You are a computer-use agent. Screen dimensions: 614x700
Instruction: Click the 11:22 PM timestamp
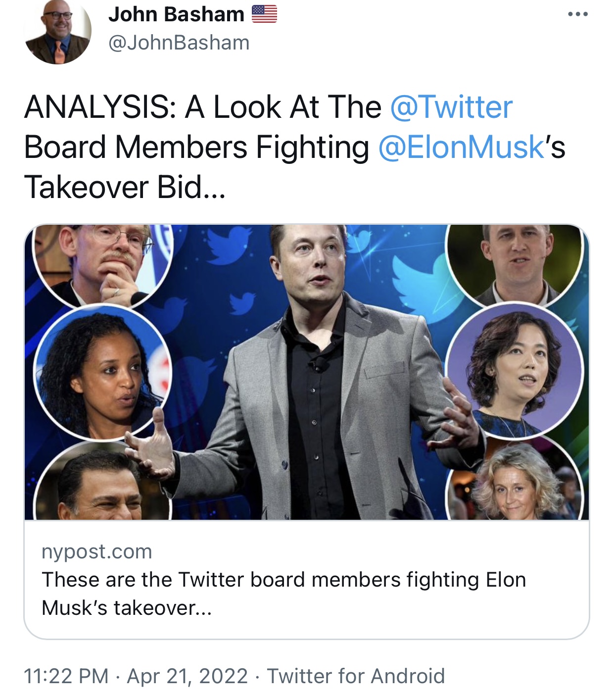[66, 676]
